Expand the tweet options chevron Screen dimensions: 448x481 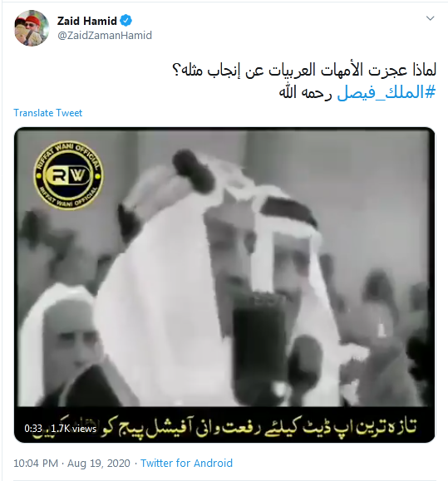(431, 18)
